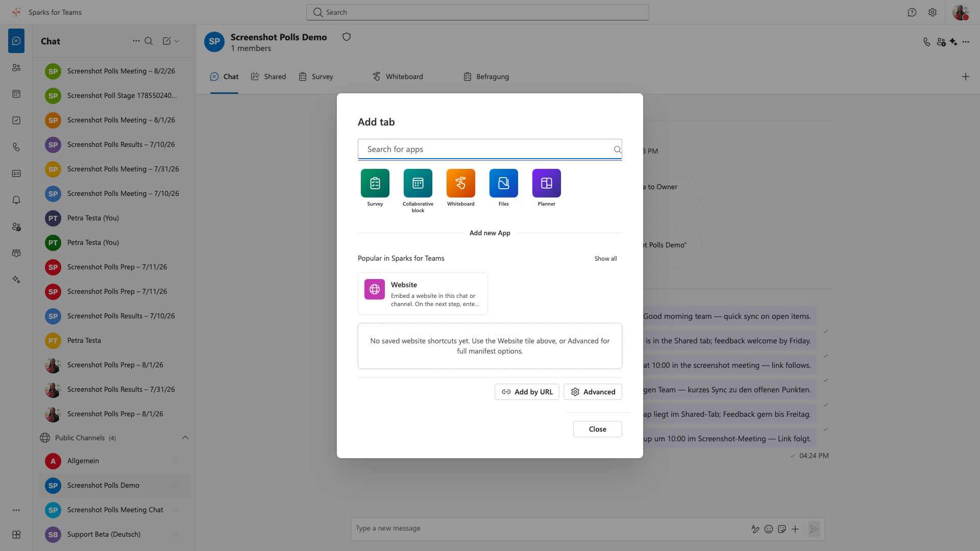Screen dimensions: 980x551
Task: Open Screenshot Polls Meeting – 7/31/26 chat
Action: pyautogui.click(x=114, y=169)
